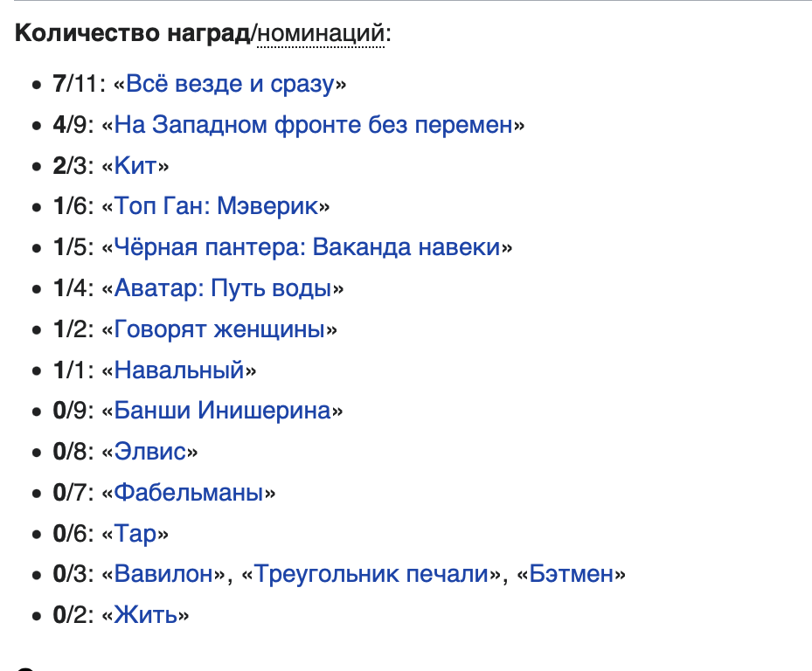Click «На Западном фронте без перемен» link

[x=313, y=125]
